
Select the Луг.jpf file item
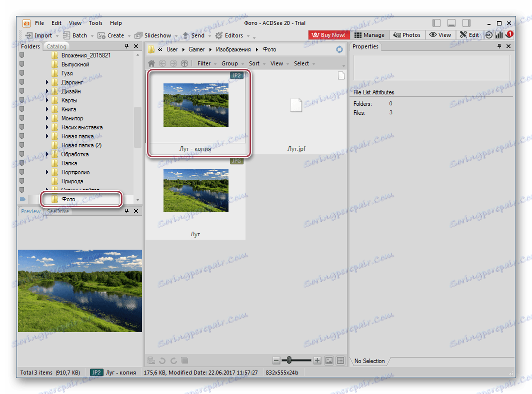pyautogui.click(x=296, y=112)
